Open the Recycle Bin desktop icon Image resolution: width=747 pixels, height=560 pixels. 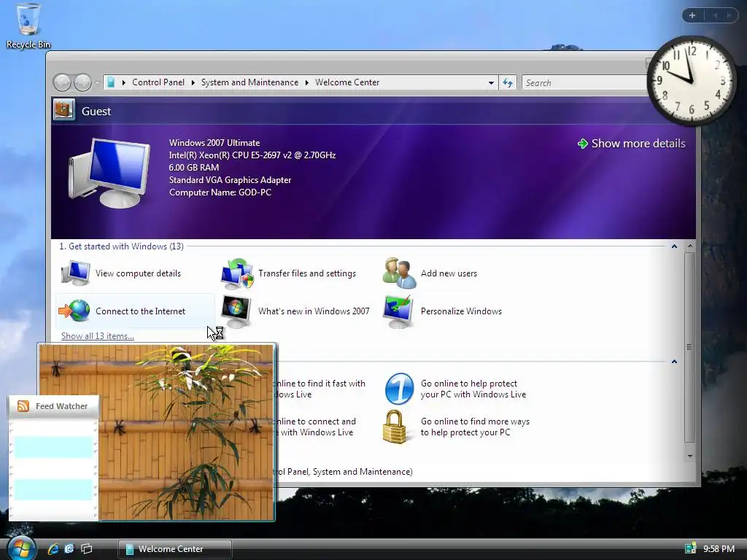(x=28, y=26)
